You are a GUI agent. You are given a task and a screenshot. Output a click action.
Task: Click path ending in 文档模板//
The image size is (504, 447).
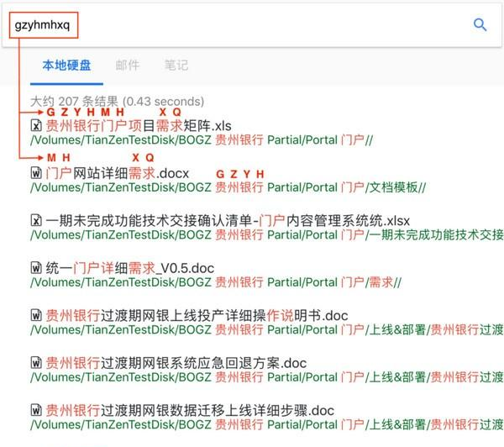tap(228, 187)
